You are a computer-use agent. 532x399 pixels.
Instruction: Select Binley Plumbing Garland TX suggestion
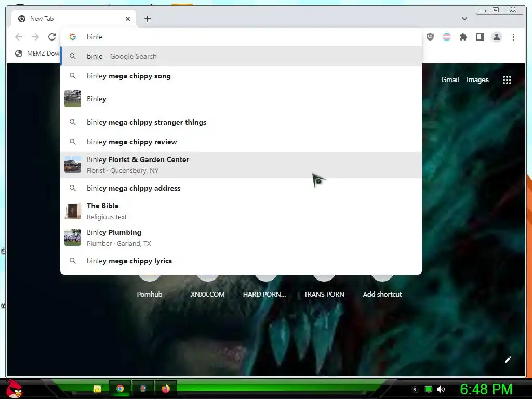[x=241, y=237]
